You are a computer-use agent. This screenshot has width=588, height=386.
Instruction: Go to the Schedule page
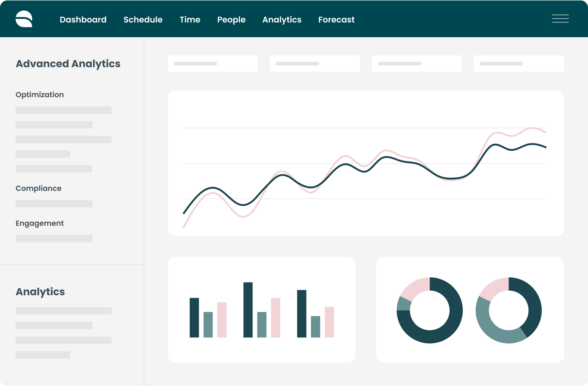(143, 20)
